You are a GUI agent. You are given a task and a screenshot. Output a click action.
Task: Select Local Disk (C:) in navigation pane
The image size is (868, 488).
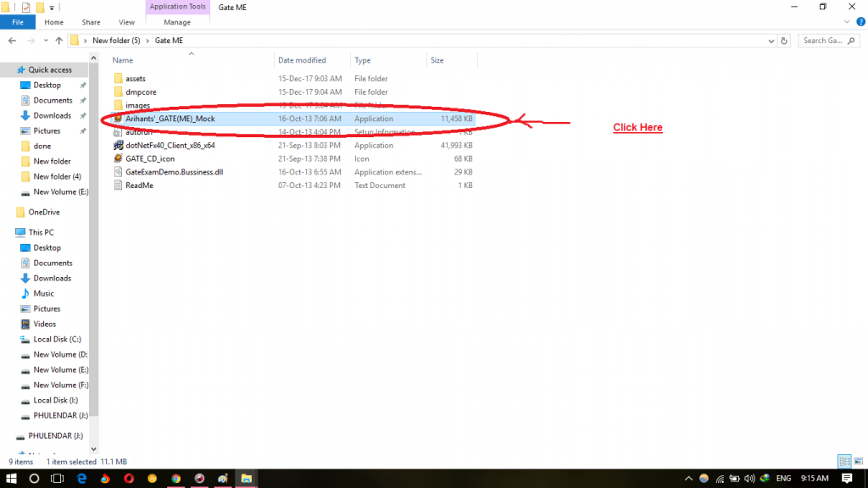pyautogui.click(x=57, y=339)
